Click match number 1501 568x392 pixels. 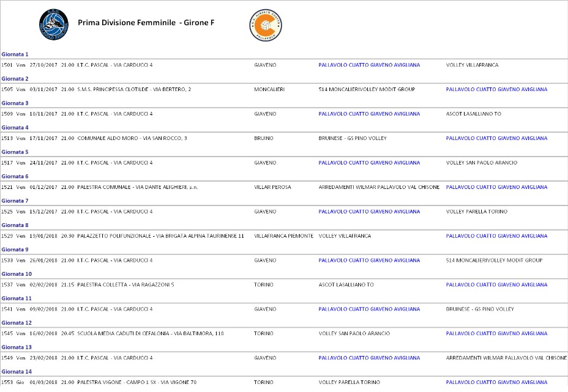[7, 65]
